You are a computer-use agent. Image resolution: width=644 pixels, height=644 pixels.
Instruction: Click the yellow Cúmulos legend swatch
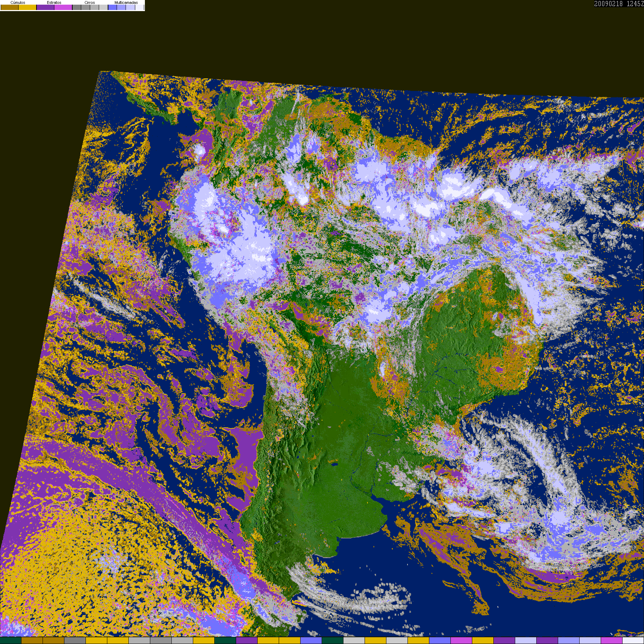27,7
